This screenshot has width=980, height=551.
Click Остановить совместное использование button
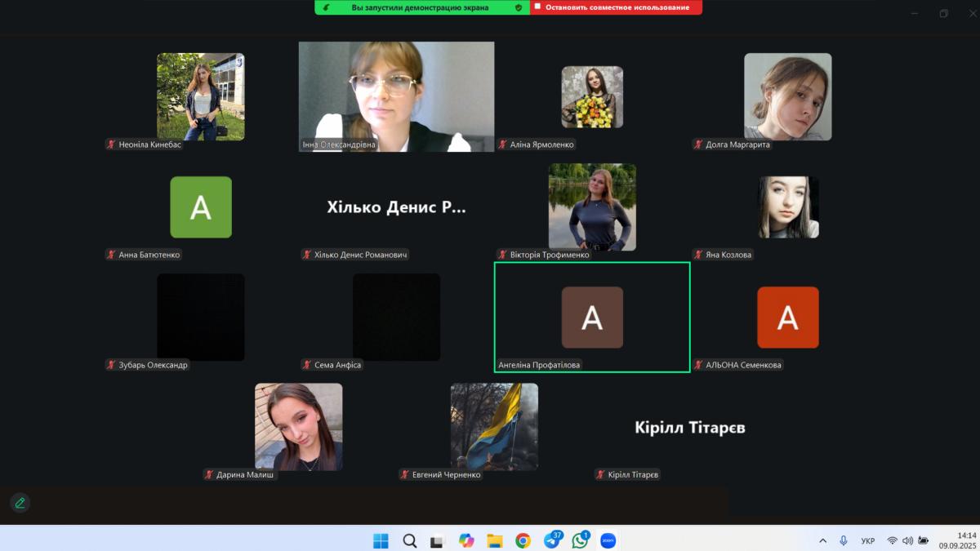click(616, 7)
